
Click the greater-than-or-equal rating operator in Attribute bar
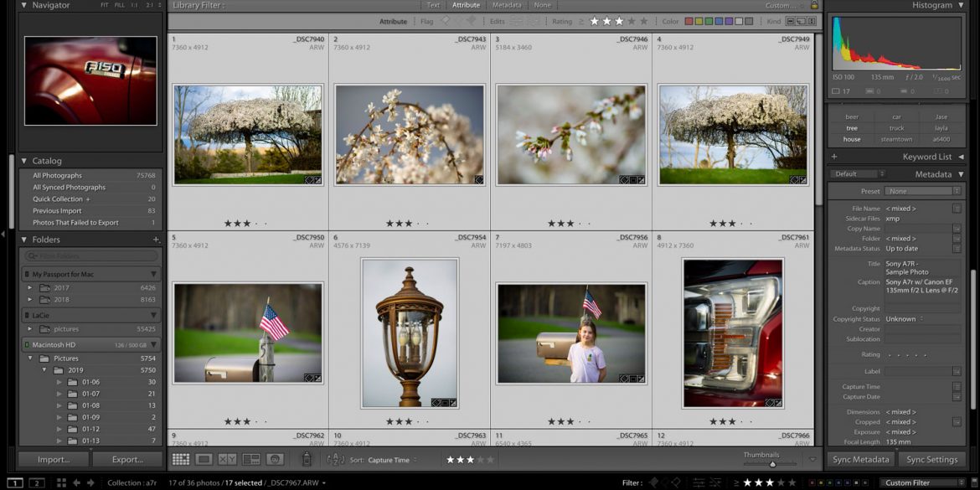(580, 21)
